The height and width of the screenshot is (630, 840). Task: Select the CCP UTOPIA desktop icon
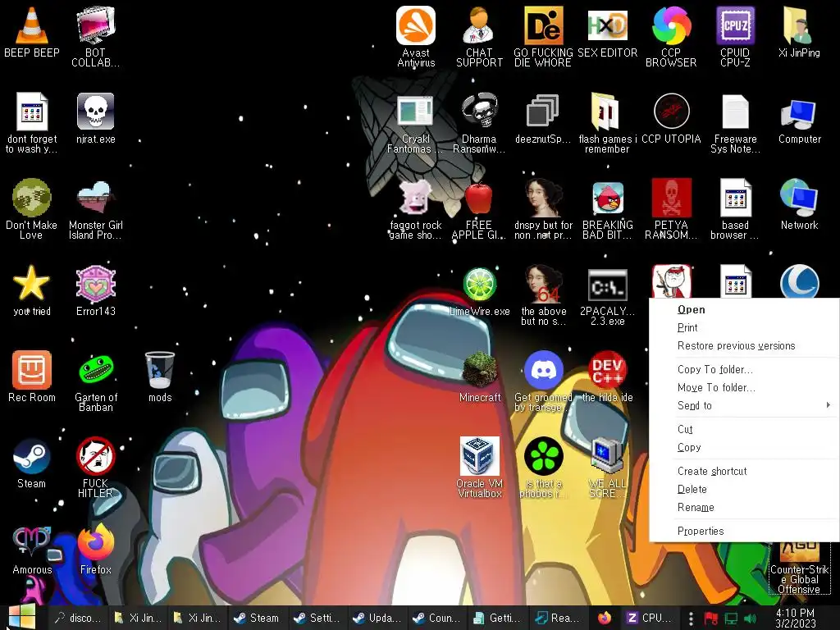(x=671, y=112)
